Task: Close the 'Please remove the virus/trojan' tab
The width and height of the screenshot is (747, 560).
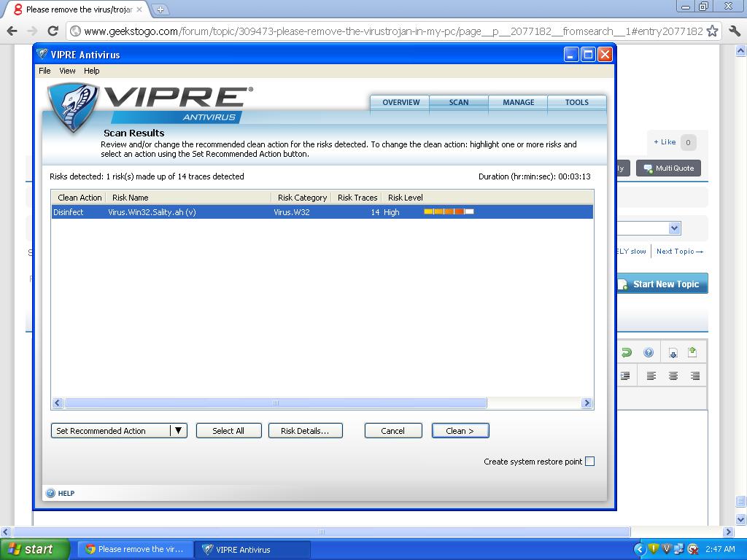Action: pyautogui.click(x=139, y=9)
